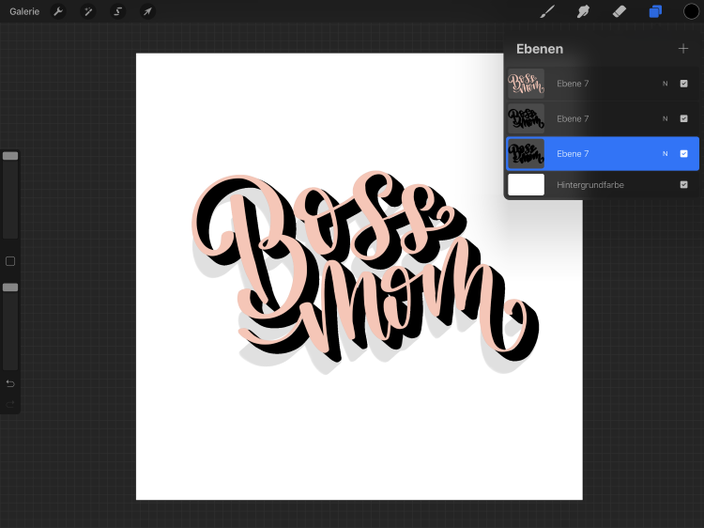Select the Eraser tool
This screenshot has width=704, height=528.
(x=619, y=12)
